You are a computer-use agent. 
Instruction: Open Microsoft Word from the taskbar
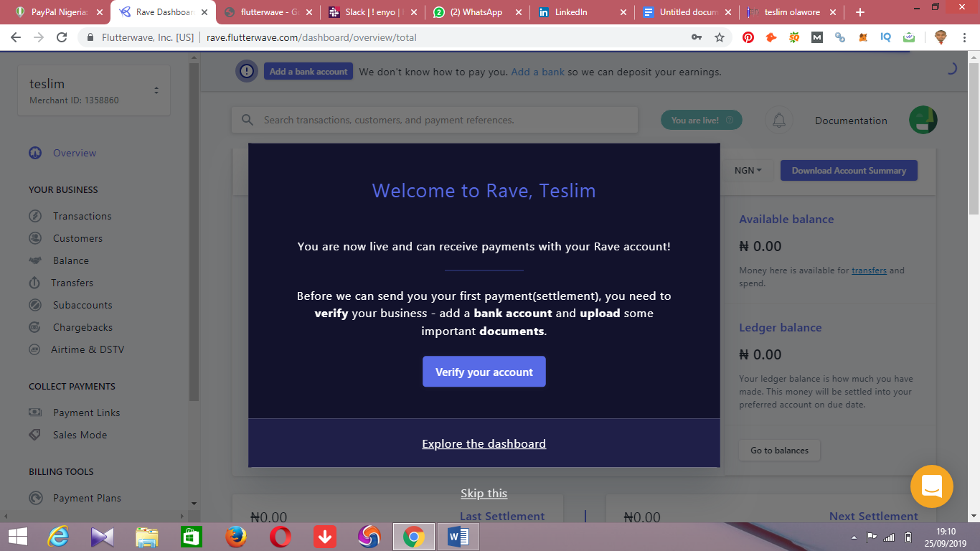(458, 537)
